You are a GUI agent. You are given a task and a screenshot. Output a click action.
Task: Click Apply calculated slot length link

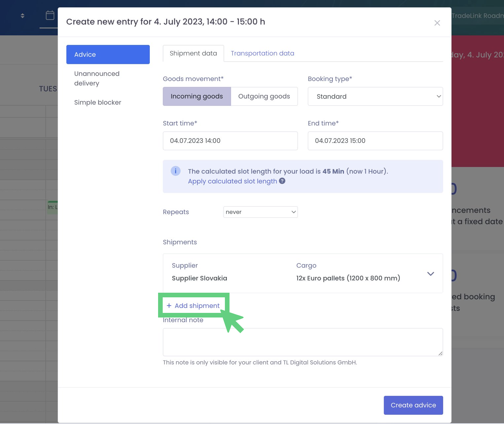[232, 181]
